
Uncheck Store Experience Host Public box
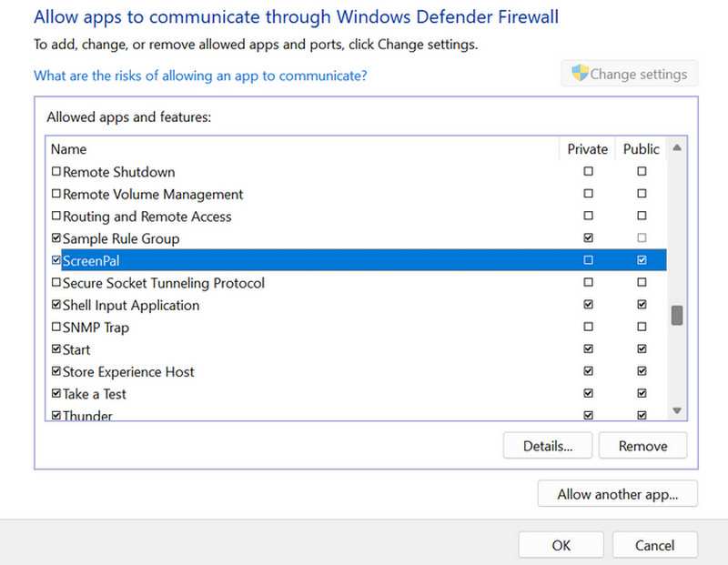[642, 371]
